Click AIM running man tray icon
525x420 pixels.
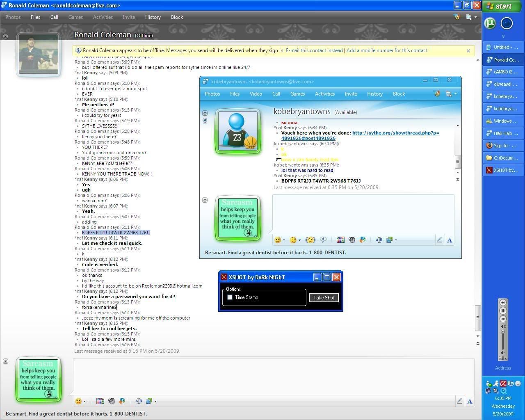[495, 383]
